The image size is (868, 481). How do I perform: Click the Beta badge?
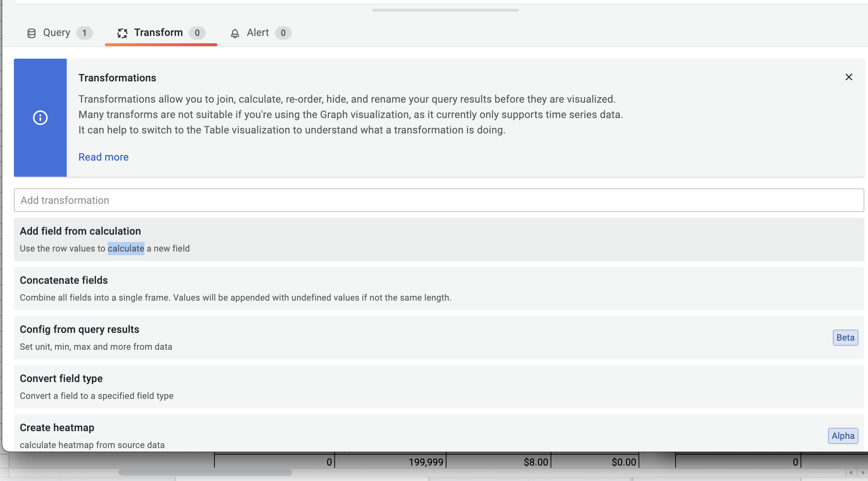tap(845, 338)
